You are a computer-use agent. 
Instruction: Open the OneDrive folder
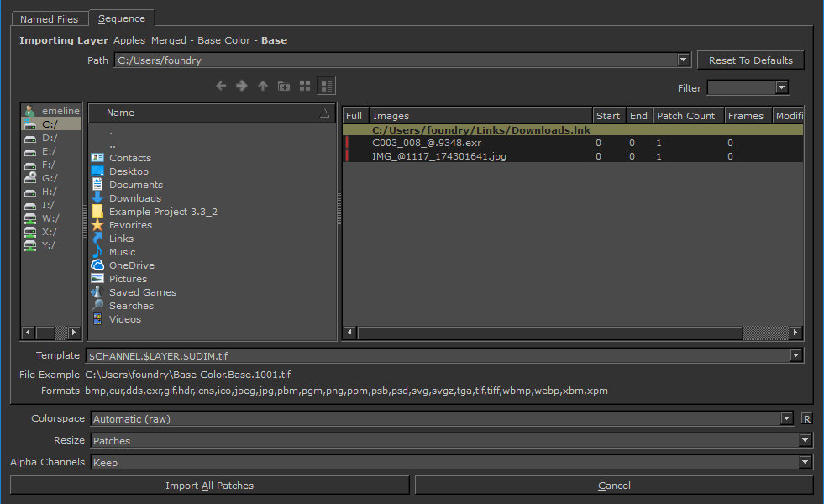pos(131,265)
